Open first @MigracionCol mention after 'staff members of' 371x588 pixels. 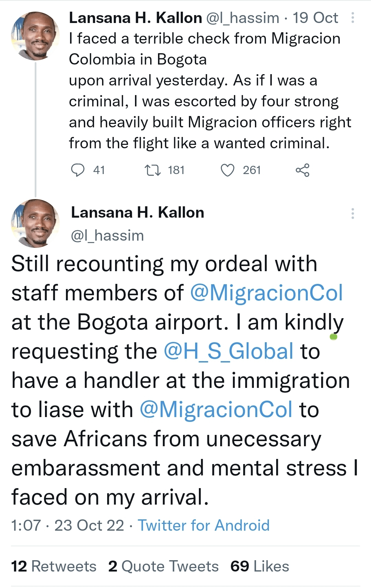[267, 293]
